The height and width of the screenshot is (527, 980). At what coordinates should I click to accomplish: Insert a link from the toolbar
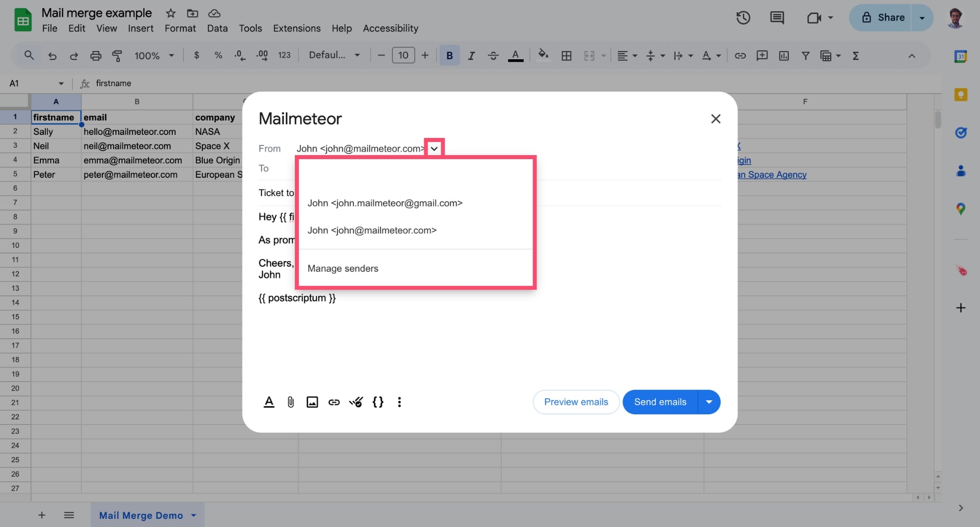coord(740,56)
